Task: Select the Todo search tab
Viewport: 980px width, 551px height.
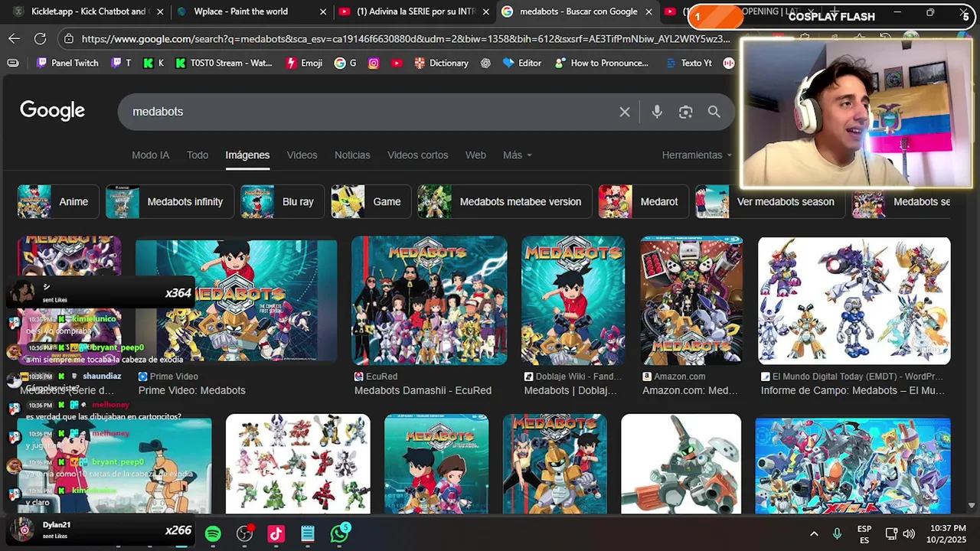Action: click(198, 155)
